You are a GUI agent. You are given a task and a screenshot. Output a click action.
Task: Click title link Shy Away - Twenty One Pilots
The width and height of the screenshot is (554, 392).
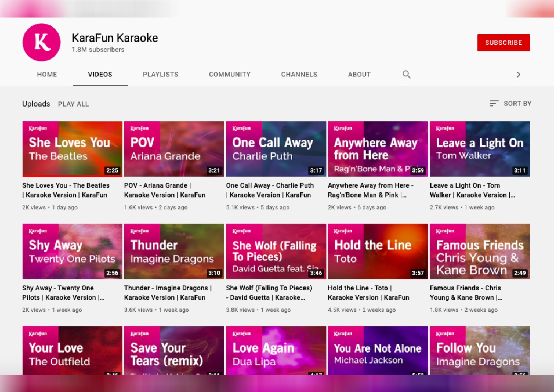tap(64, 292)
